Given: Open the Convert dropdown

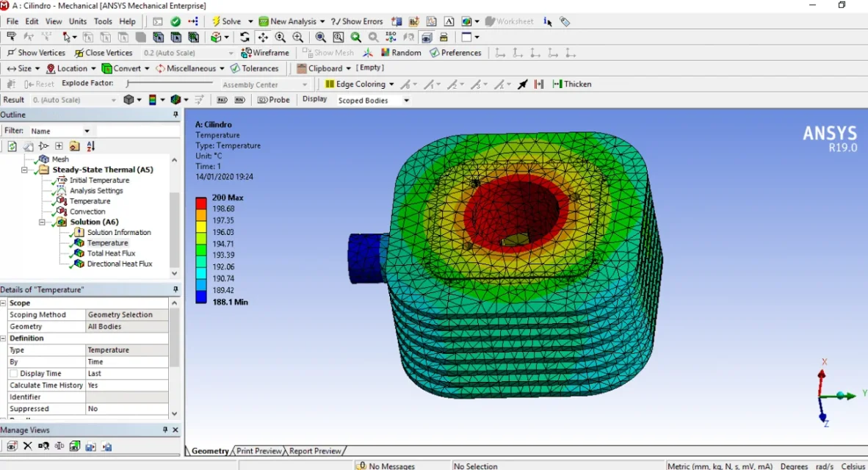Looking at the screenshot, I should pos(126,68).
